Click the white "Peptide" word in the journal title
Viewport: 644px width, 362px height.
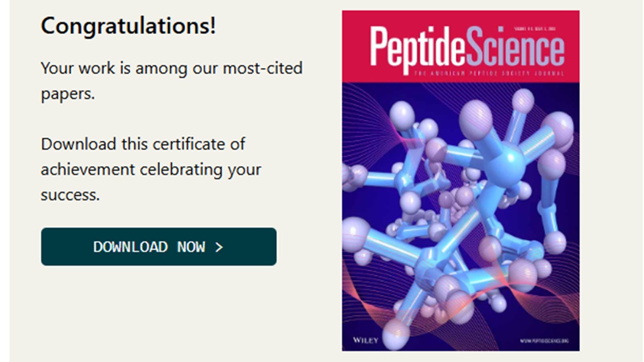click(418, 49)
